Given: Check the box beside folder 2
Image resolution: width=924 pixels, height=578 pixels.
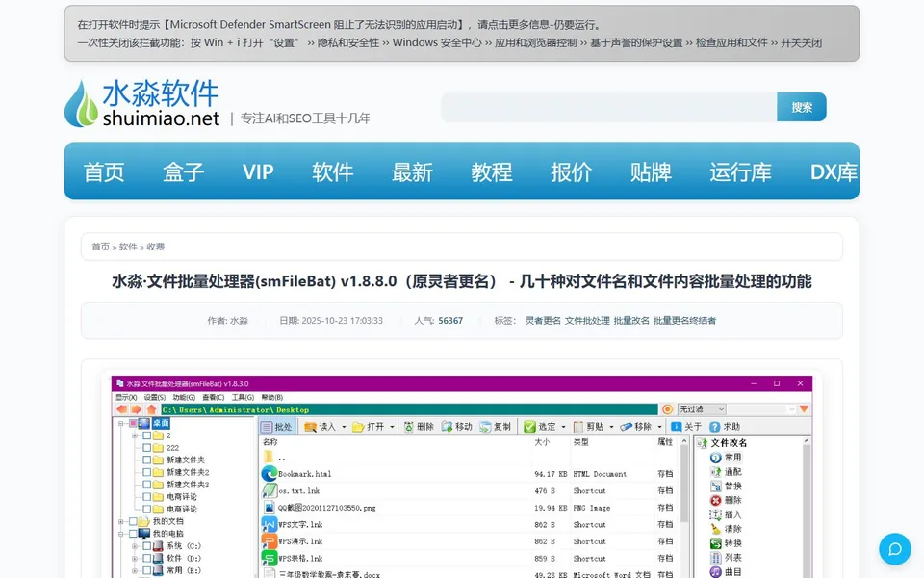Looking at the screenshot, I should click(x=146, y=435).
